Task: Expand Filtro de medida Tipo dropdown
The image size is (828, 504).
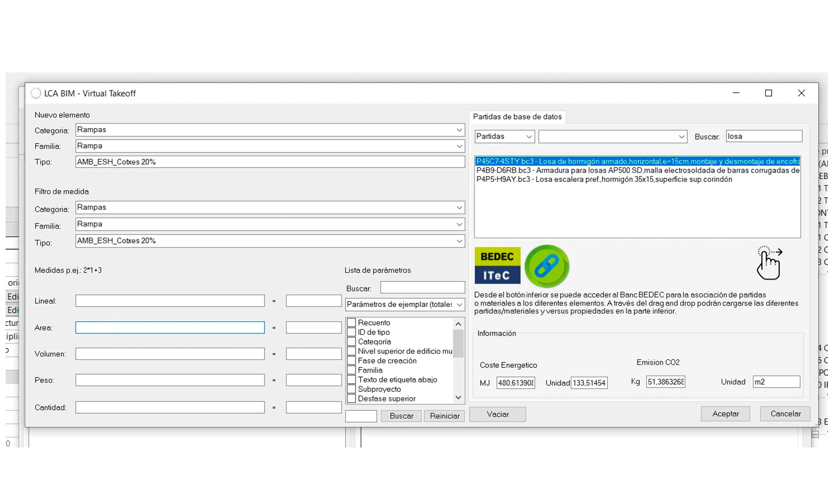Action: [459, 241]
